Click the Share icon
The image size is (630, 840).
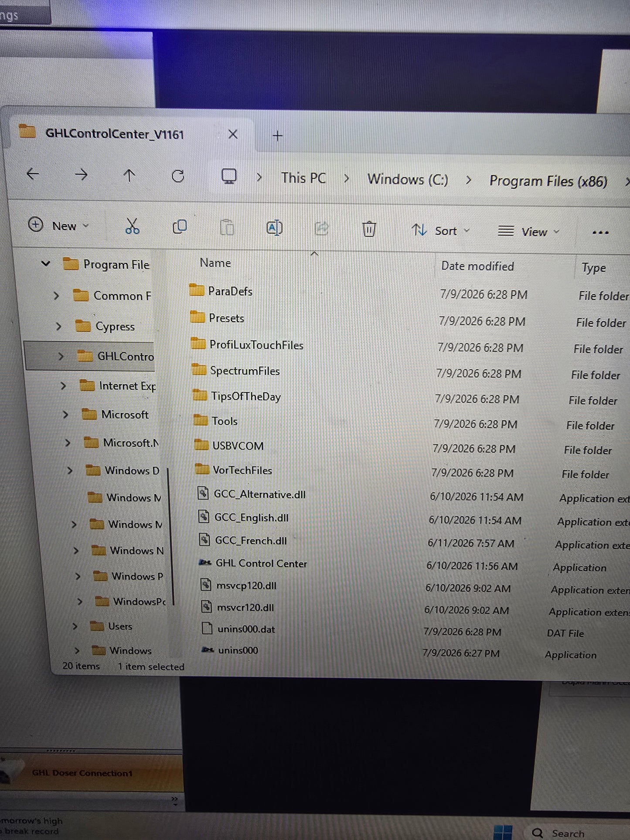point(321,228)
